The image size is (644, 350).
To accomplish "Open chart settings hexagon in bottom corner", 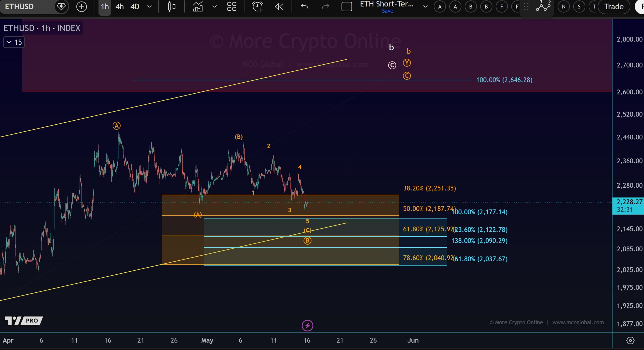I will pyautogui.click(x=630, y=340).
